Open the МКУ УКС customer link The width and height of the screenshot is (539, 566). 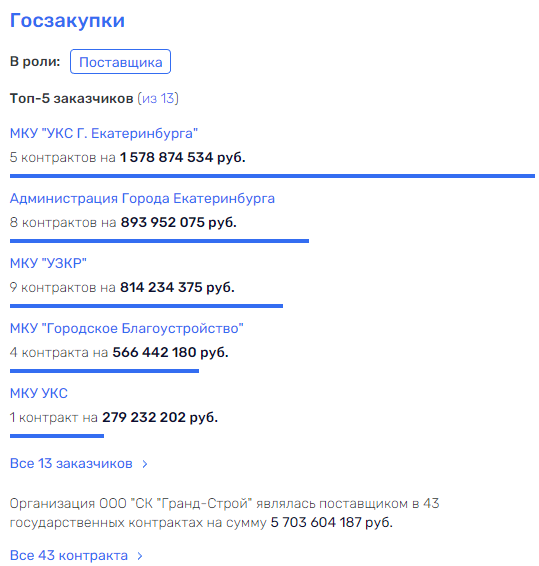coord(39,393)
